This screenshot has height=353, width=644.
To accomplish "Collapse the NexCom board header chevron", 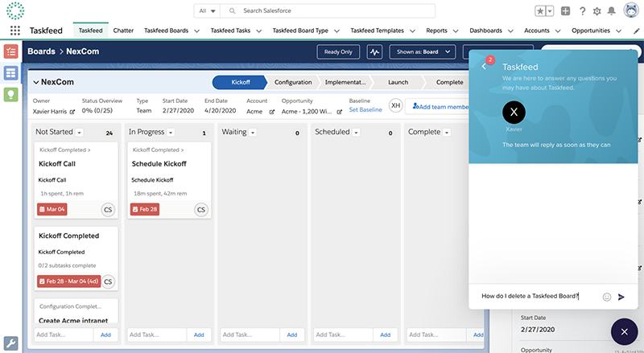I will [36, 83].
